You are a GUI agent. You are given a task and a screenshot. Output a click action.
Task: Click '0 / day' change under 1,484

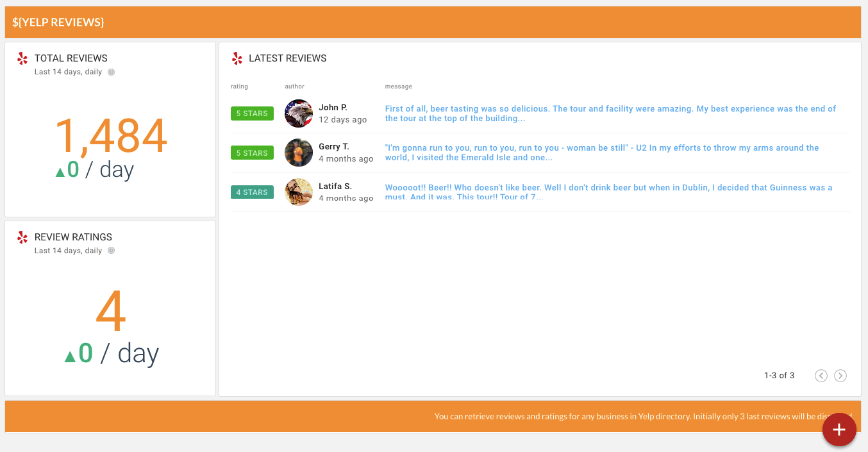tap(95, 170)
